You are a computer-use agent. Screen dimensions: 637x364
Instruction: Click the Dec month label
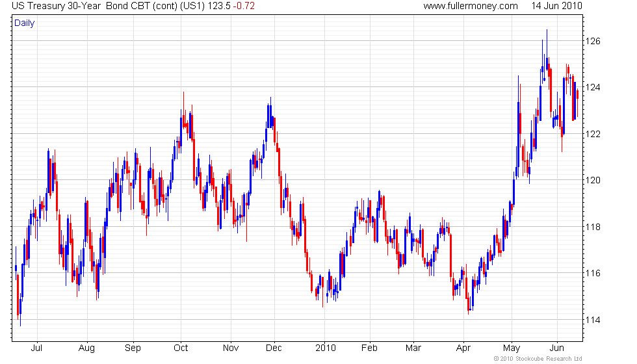click(x=274, y=348)
